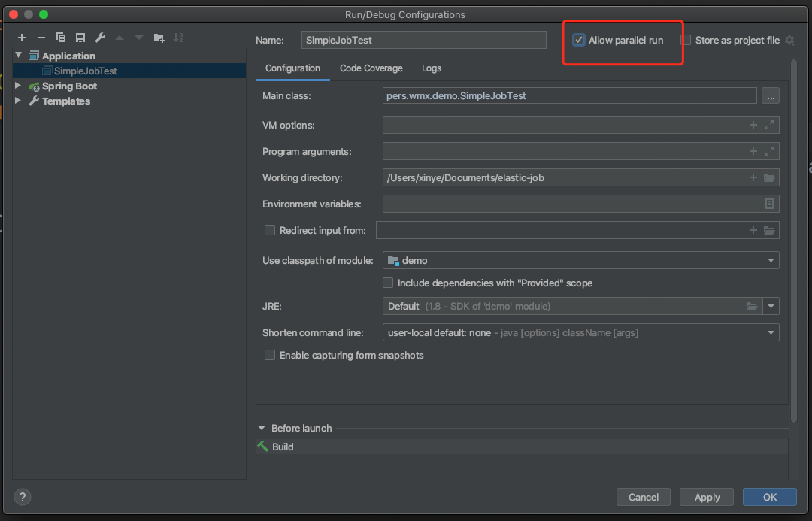The height and width of the screenshot is (521, 812).
Task: Switch to the Code Coverage tab
Action: [371, 68]
